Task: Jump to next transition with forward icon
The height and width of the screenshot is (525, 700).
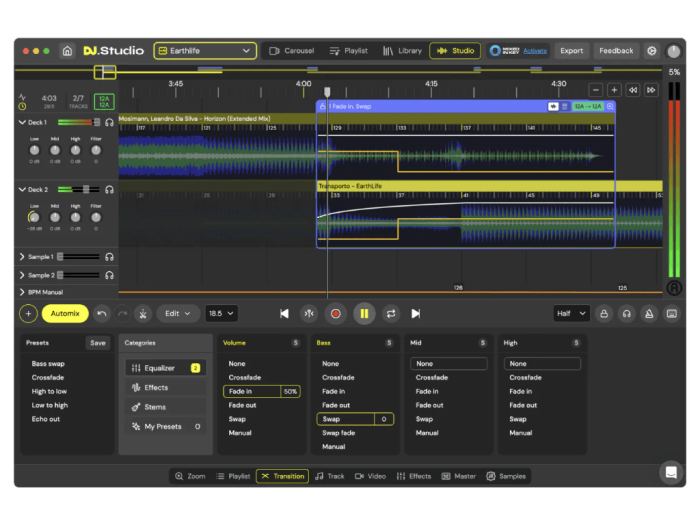Action: [651, 90]
